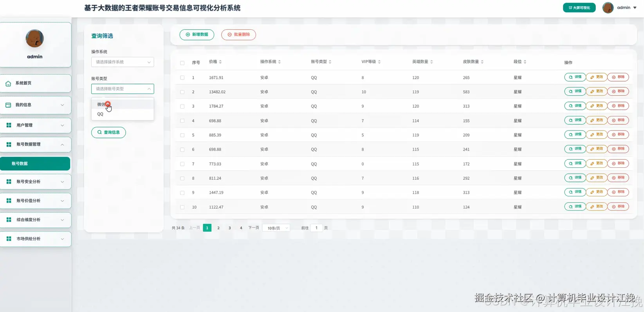Viewport: 644px width, 312px height.
Task: Go to pagination page 4
Action: coord(241,228)
